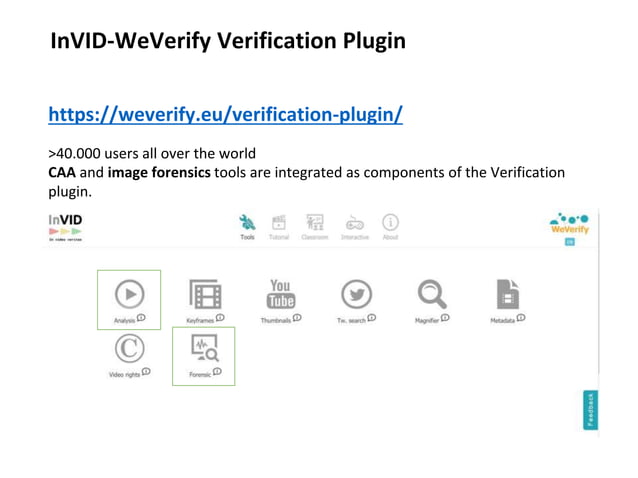Image resolution: width=638 pixels, height=478 pixels.
Task: Open the Twitter search tool
Action: (356, 294)
